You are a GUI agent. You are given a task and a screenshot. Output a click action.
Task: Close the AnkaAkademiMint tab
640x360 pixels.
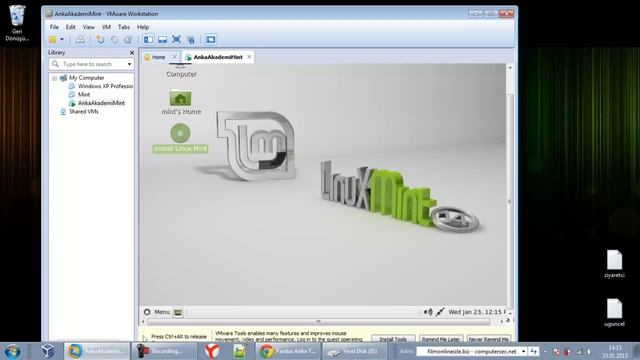point(249,57)
